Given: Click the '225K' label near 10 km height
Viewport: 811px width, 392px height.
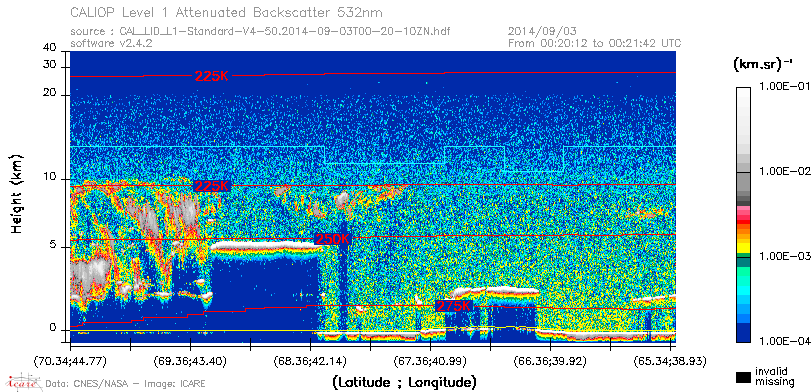Looking at the screenshot, I should [211, 186].
